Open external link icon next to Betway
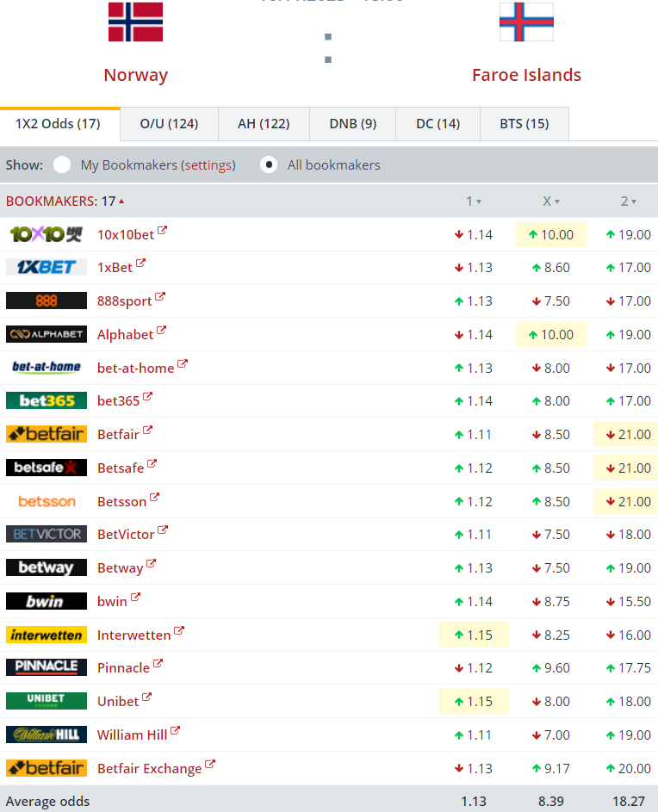This screenshot has height=812, width=658. 152,565
